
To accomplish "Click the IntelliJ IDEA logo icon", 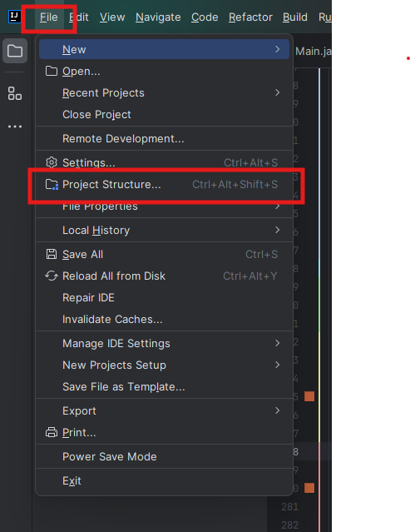I will click(x=15, y=17).
